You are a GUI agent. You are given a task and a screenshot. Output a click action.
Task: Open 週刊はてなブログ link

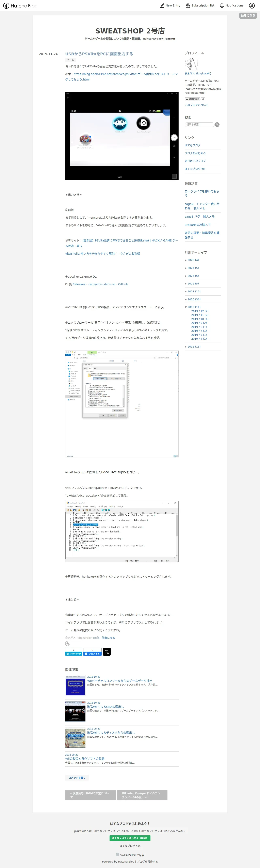[195, 161]
